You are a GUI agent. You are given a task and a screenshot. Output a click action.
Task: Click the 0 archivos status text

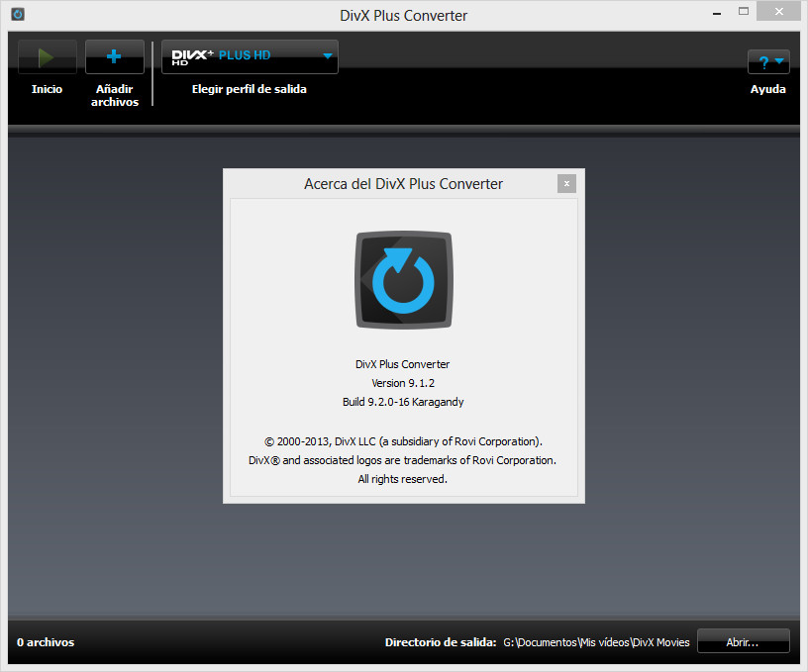coord(45,642)
